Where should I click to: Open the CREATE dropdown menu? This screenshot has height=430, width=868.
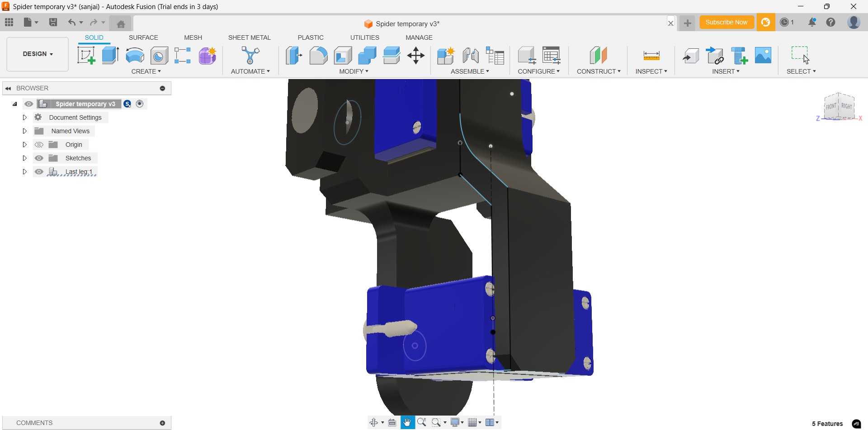[x=146, y=71]
